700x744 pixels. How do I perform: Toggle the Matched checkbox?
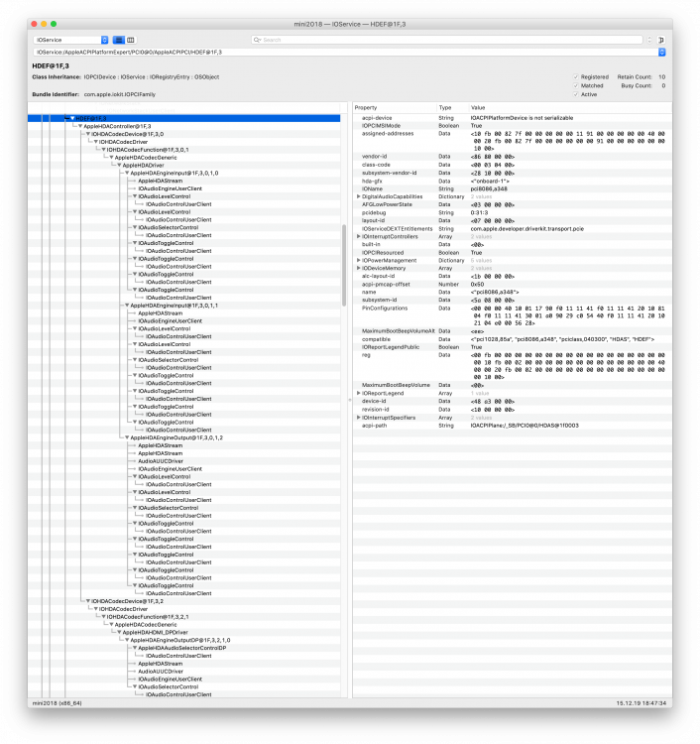click(576, 86)
